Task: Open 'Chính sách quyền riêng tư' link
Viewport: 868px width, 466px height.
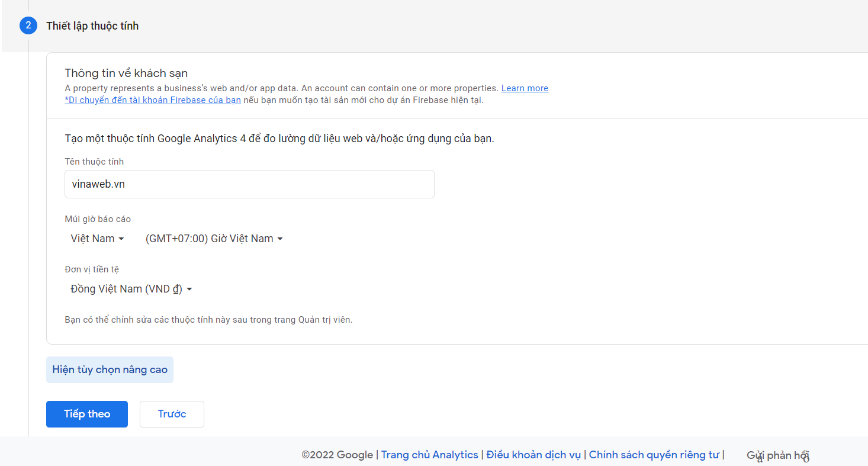Action: click(x=654, y=455)
